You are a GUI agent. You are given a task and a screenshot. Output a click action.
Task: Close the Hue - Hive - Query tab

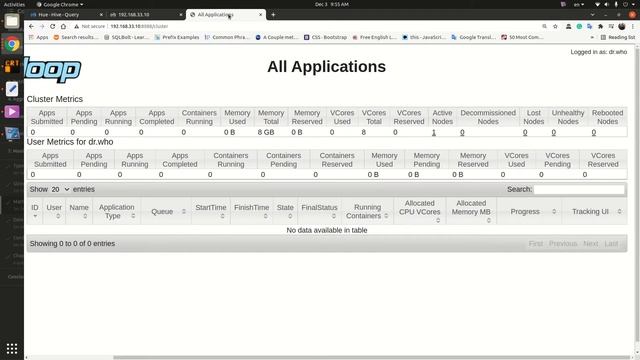pos(101,15)
